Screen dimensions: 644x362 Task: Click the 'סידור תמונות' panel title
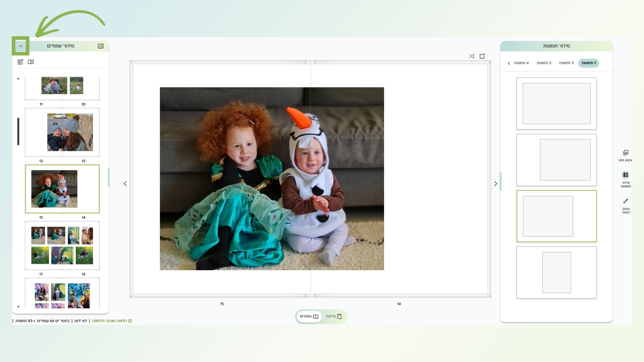pos(556,46)
